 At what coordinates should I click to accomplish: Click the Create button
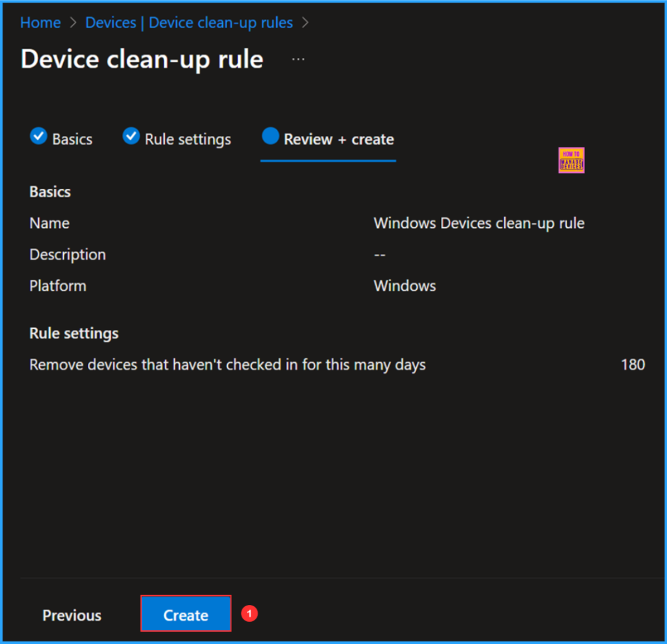186,613
